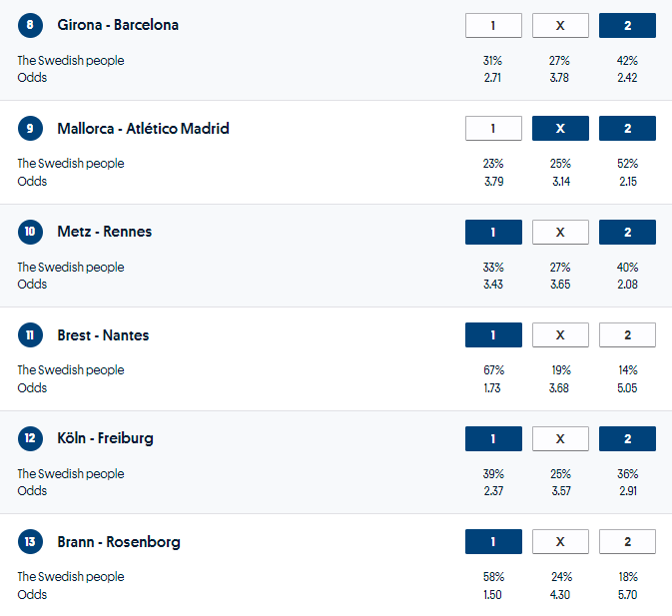
Task: Deselect away win for Girona - Barcelona
Action: tap(627, 25)
